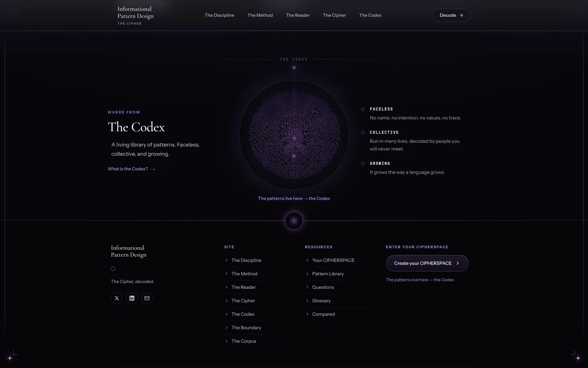Open Your CIPHERSPACE resource link
This screenshot has width=588, height=368.
tap(333, 260)
